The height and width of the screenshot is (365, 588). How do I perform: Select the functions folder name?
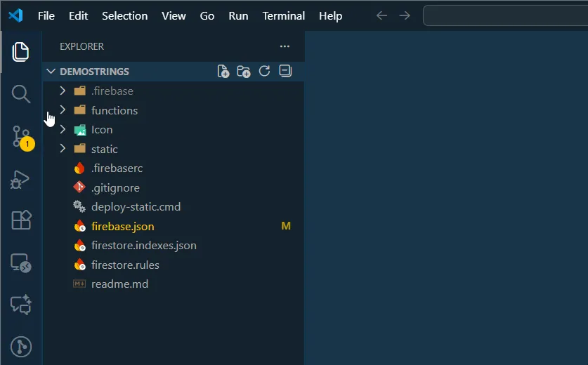point(115,110)
